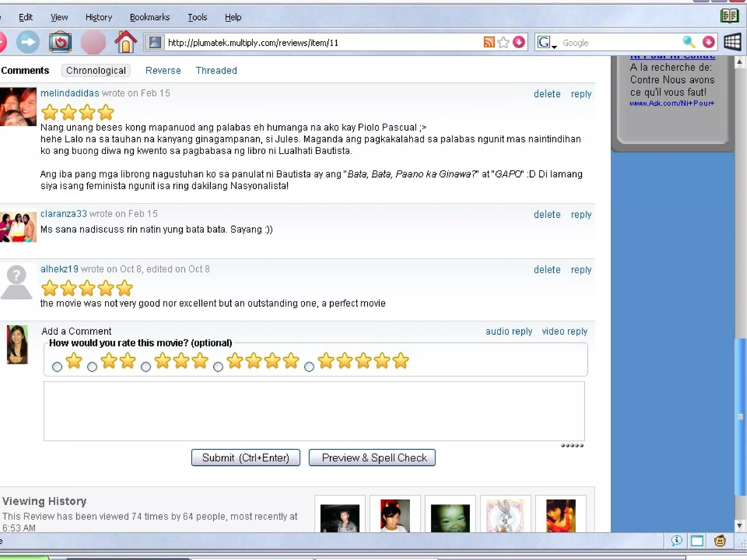This screenshot has height=560, width=747.
Task: Select the three-star rating radio button
Action: point(146,367)
